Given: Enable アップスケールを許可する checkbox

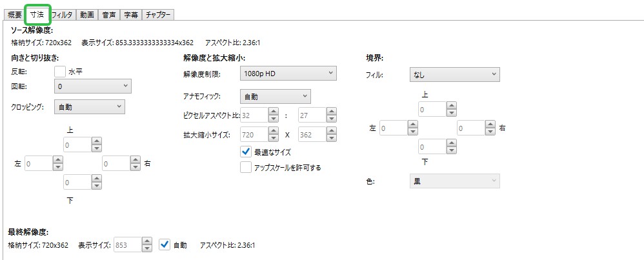Looking at the screenshot, I should (246, 167).
